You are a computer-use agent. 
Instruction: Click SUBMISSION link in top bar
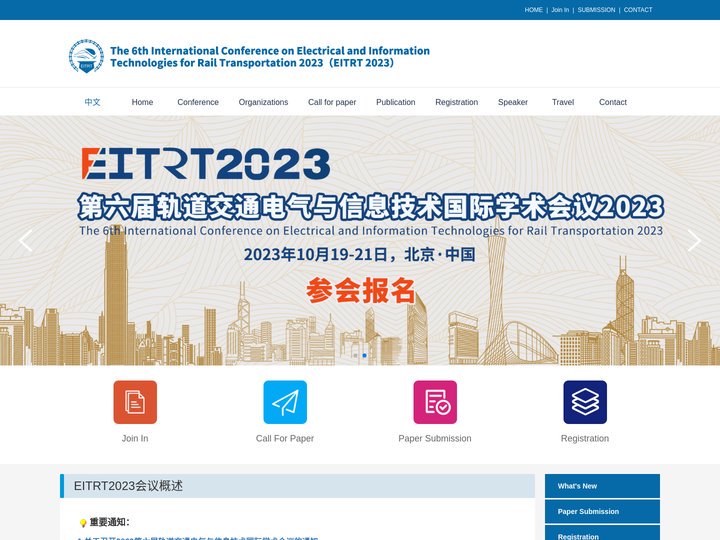click(596, 10)
